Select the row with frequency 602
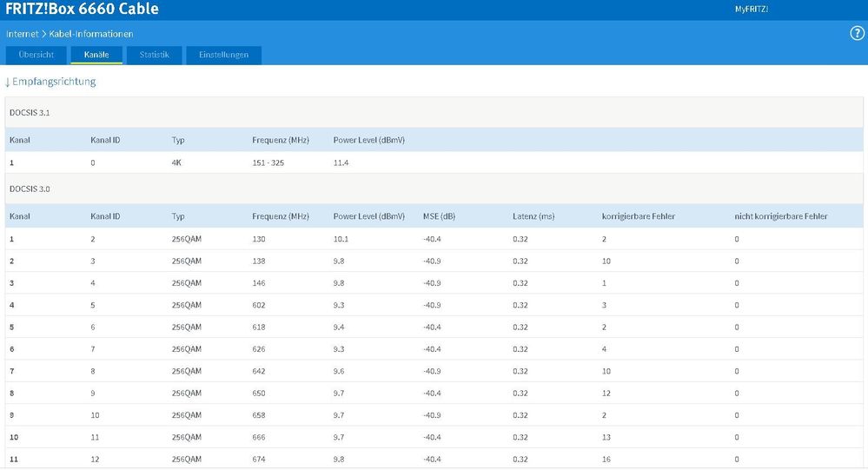Screen dimensions: 868x470 (x=259, y=305)
